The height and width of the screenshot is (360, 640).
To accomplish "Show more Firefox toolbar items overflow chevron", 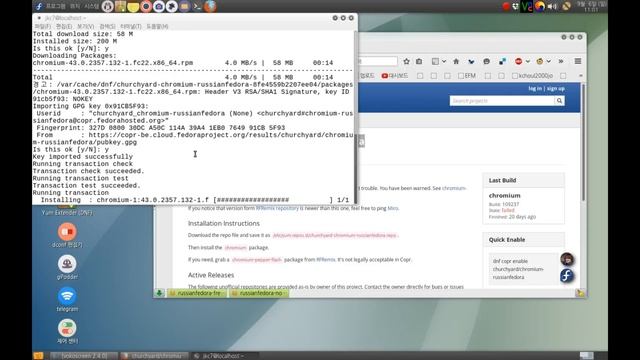I will pos(561,61).
